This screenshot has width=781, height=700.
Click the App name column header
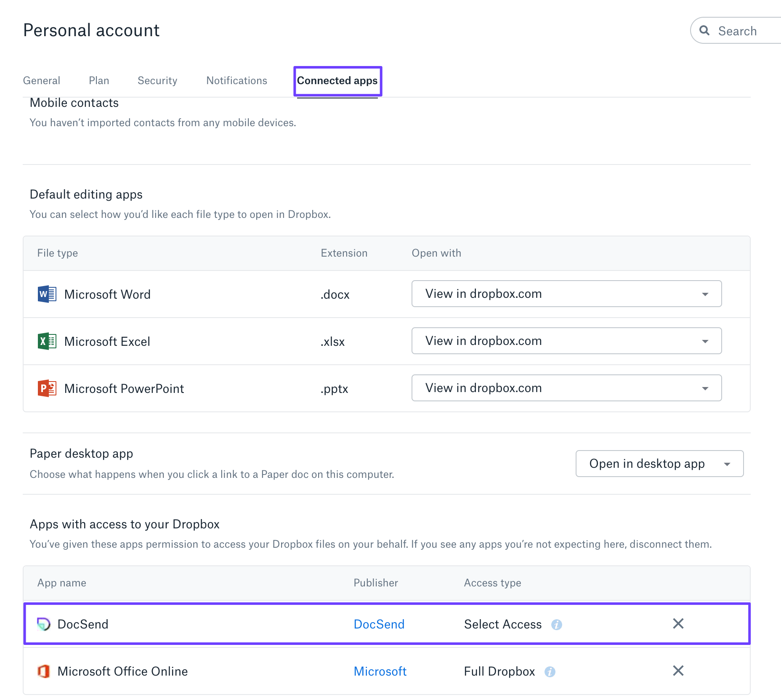click(61, 583)
